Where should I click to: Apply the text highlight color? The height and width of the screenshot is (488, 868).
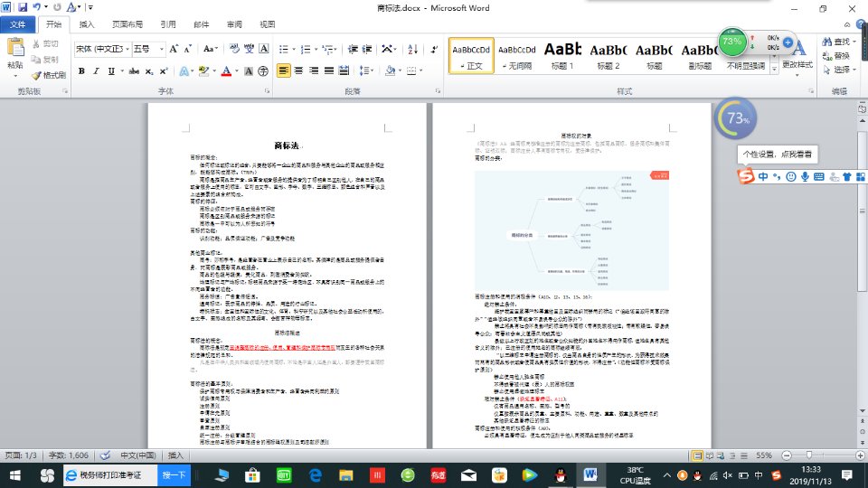203,71
